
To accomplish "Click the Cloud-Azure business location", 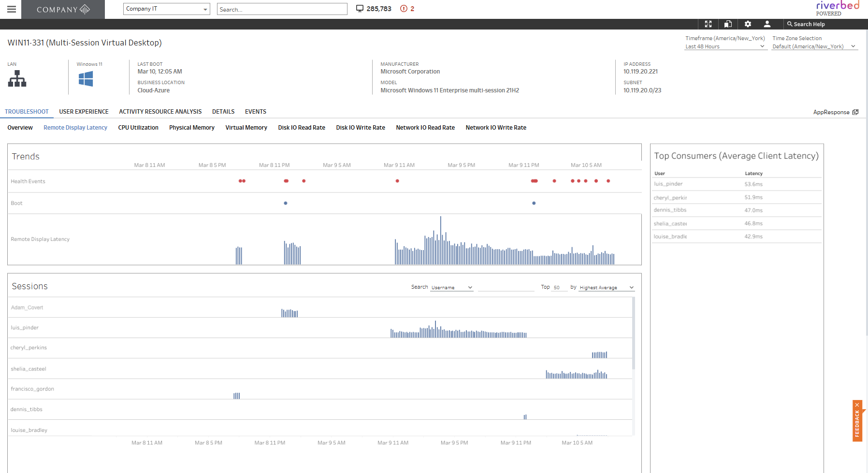I will (x=154, y=90).
